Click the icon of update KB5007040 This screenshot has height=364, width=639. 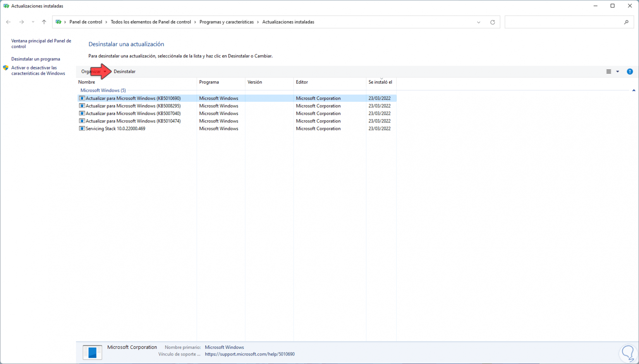click(x=82, y=113)
